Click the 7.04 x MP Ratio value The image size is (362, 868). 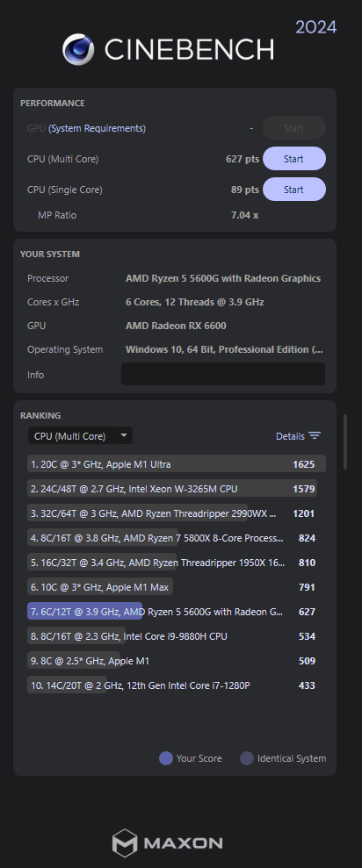pos(244,215)
